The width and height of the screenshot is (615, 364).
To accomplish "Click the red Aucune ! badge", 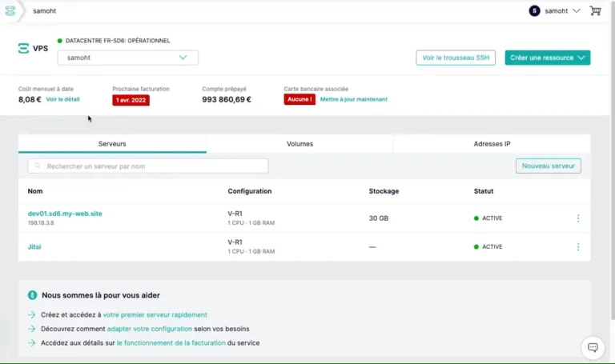I will point(299,99).
